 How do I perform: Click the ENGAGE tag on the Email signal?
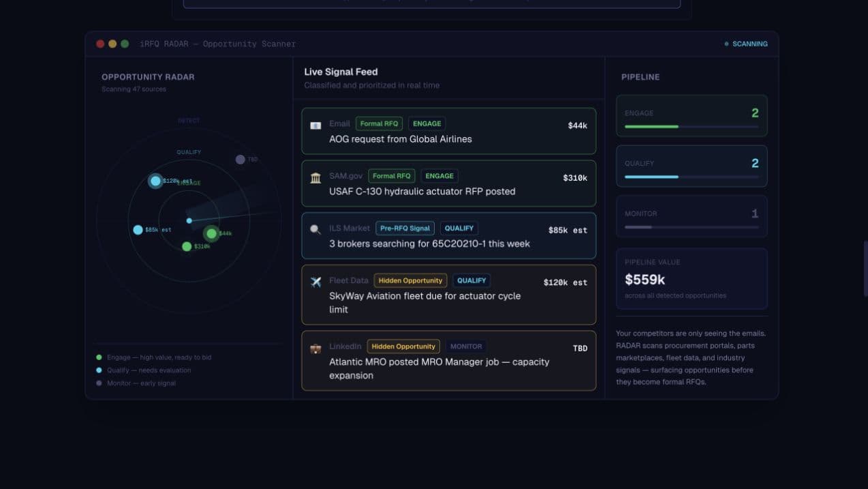(x=427, y=123)
